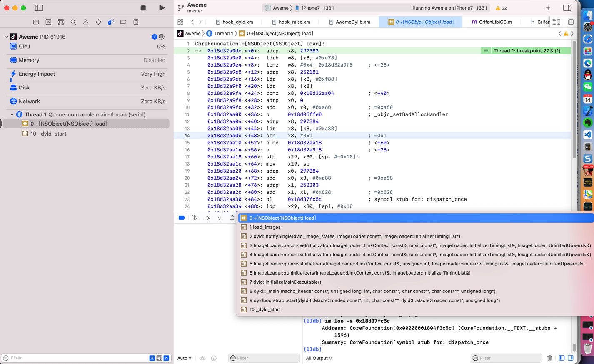Screen dimensions: 594x364
Task: Jump to the previous issue
Action: [x=559, y=33]
